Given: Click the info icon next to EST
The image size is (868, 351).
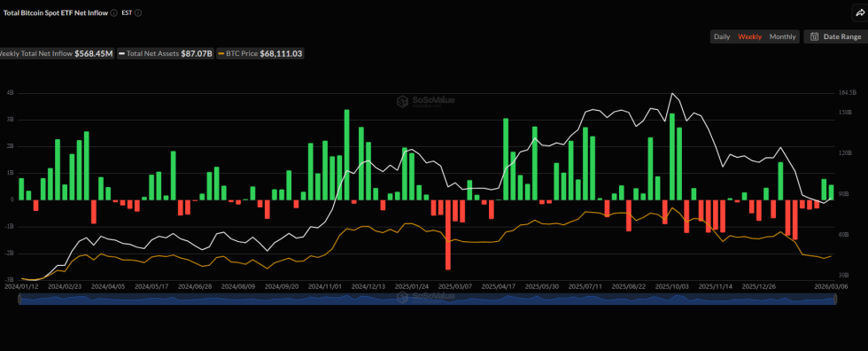Looking at the screenshot, I should point(138,12).
